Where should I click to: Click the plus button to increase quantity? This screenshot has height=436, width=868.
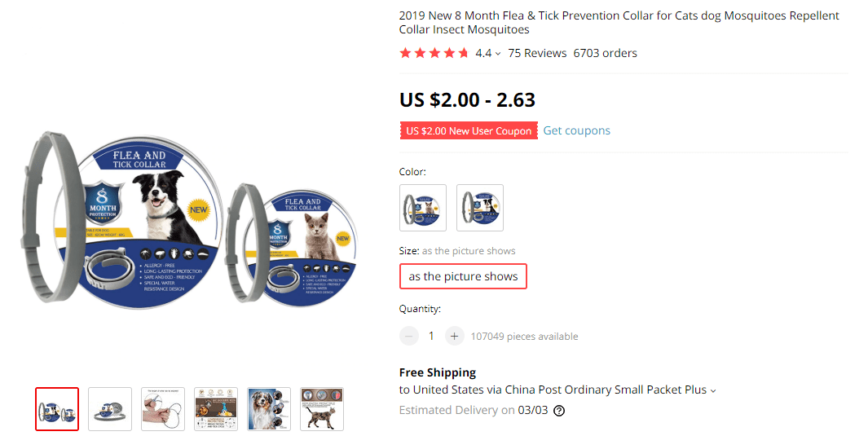pyautogui.click(x=455, y=336)
